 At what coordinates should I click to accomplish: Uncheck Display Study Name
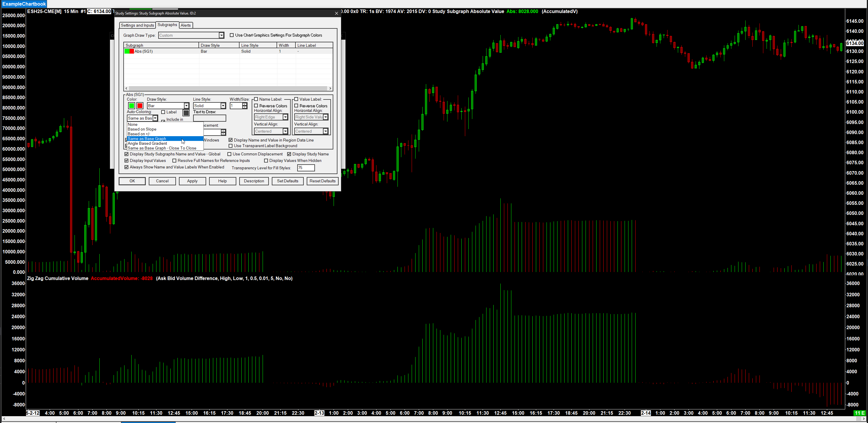coord(289,154)
